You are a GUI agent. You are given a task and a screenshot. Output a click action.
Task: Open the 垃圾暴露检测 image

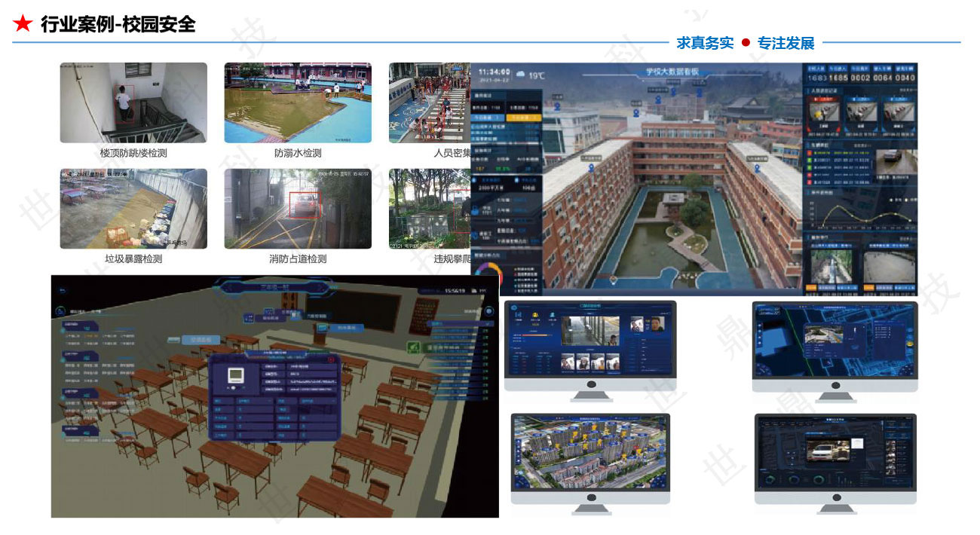133,209
